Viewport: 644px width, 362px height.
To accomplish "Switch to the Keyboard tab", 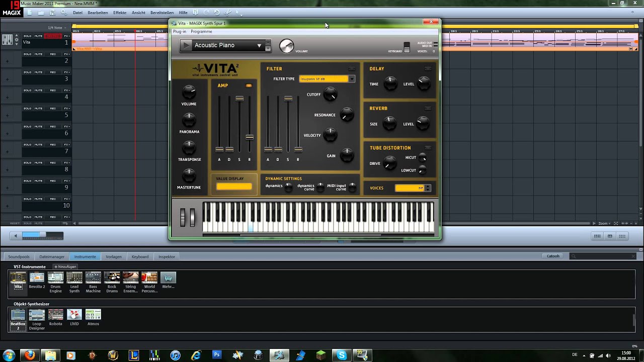I will click(x=140, y=256).
